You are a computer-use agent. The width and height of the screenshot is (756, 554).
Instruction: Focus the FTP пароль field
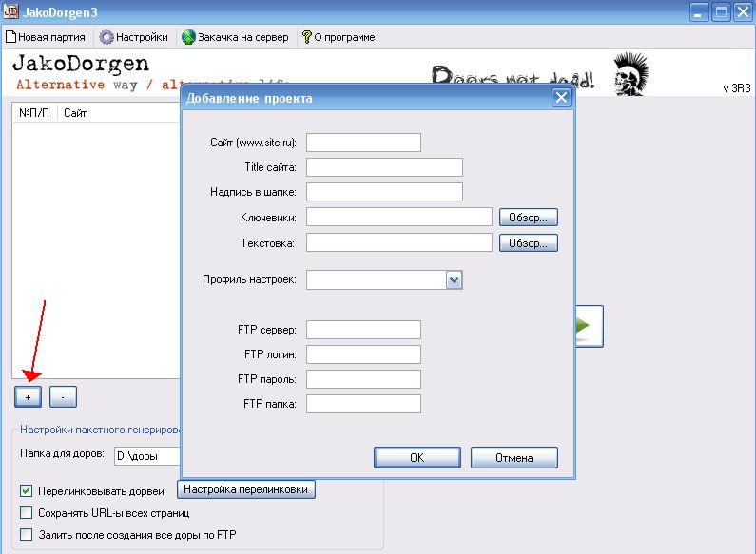click(363, 379)
